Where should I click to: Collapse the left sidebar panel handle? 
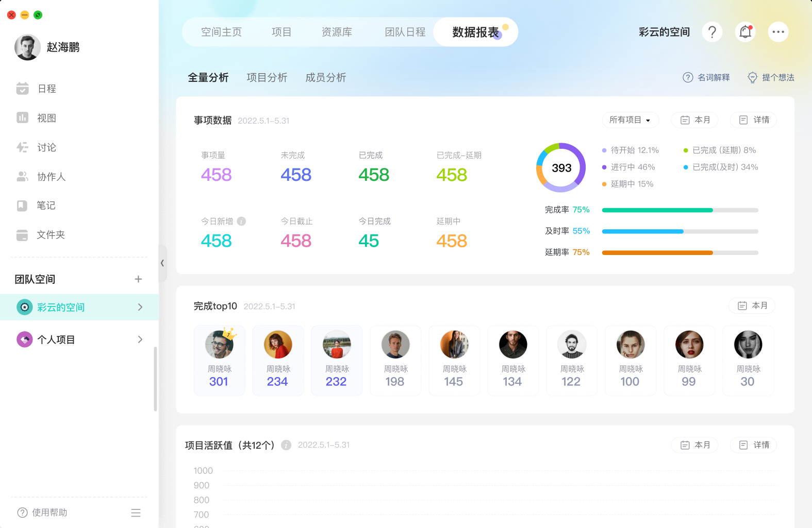(162, 263)
